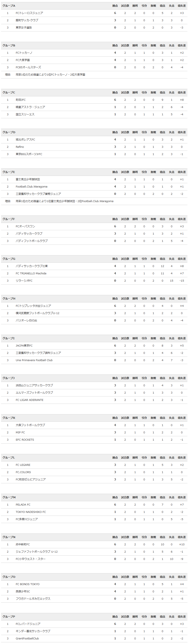Click the 勝点 column header in Group B
The image size is (188, 644).
(x=115, y=46)
